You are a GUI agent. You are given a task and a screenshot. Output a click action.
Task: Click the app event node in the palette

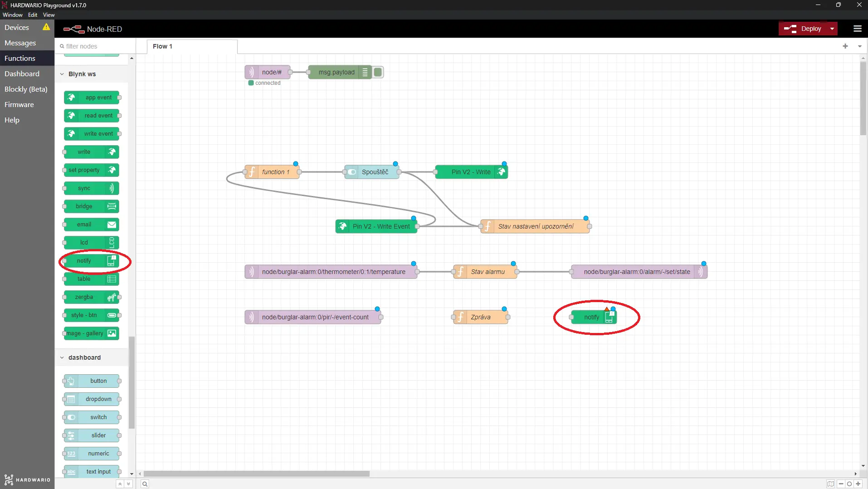[x=92, y=98]
